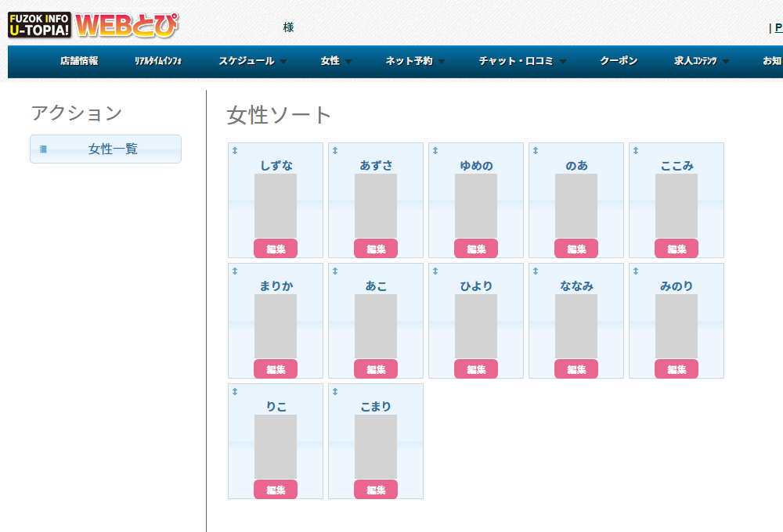This screenshot has height=532, width=783.
Task: Expand the スケジュール dropdown menu
Action: (252, 61)
